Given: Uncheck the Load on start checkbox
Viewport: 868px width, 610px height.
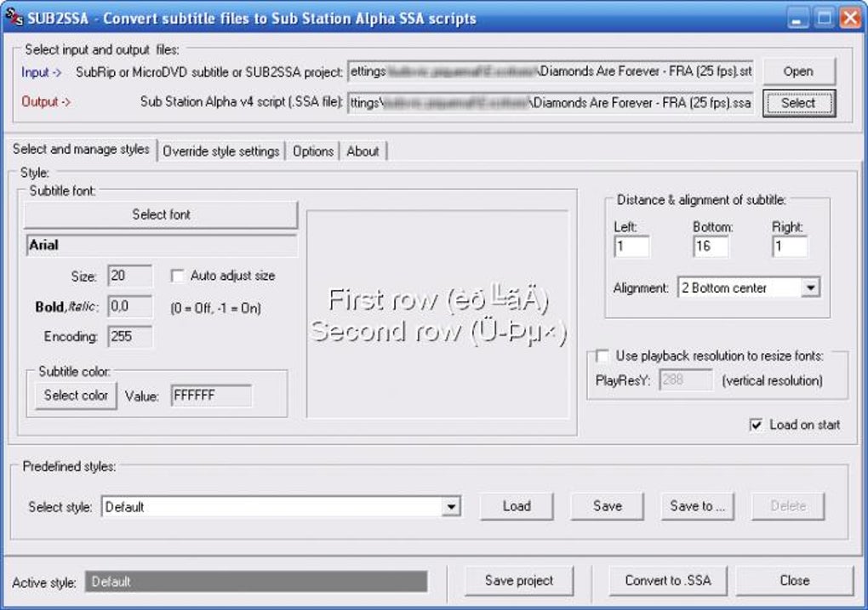Looking at the screenshot, I should click(x=756, y=425).
